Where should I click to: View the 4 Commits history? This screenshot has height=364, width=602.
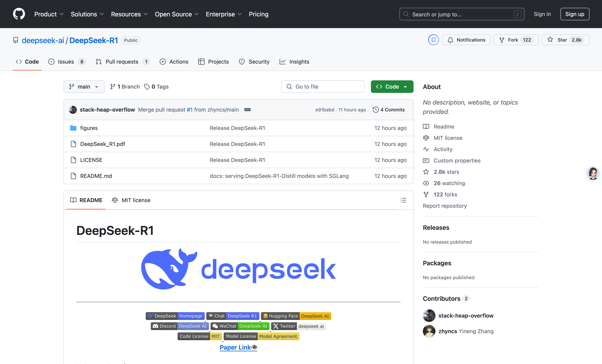click(x=389, y=110)
